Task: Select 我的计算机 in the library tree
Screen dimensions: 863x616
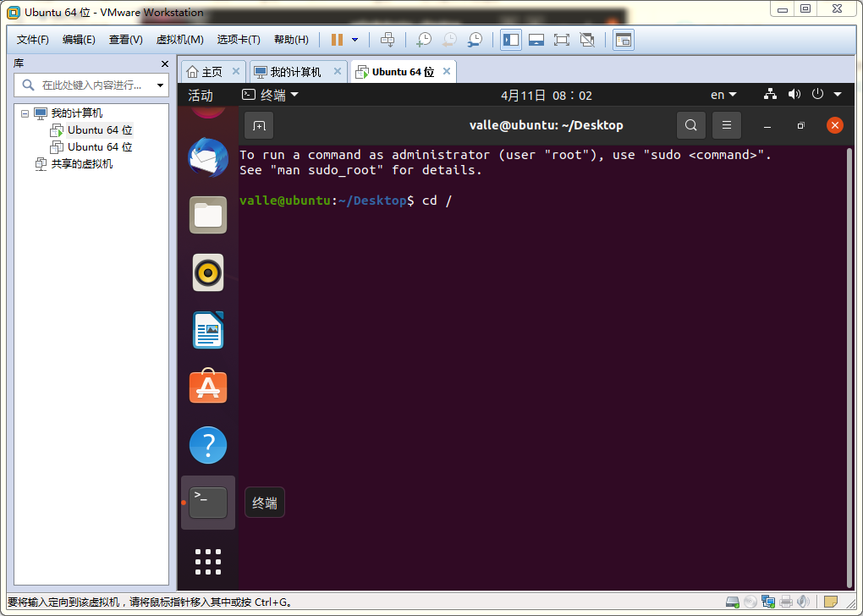Action: click(76, 113)
